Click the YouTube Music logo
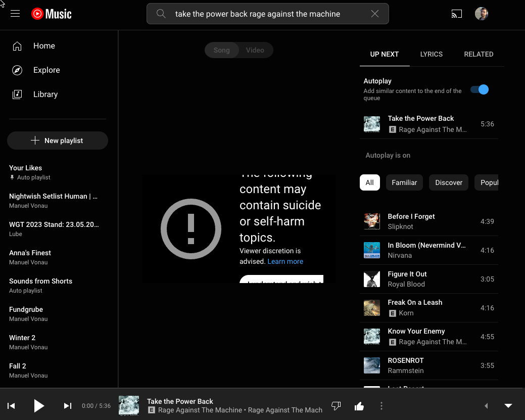 pyautogui.click(x=51, y=14)
